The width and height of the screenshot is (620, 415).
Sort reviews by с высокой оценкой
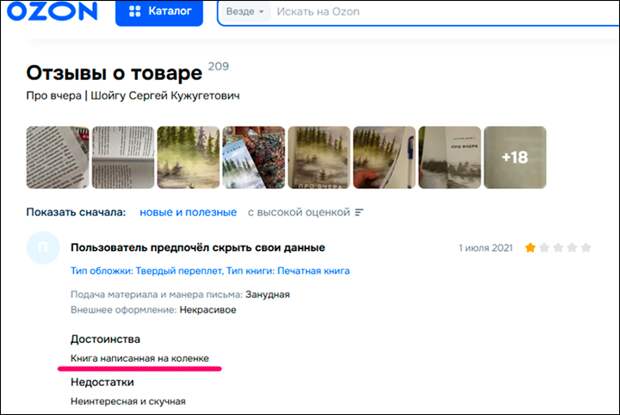tap(299, 212)
